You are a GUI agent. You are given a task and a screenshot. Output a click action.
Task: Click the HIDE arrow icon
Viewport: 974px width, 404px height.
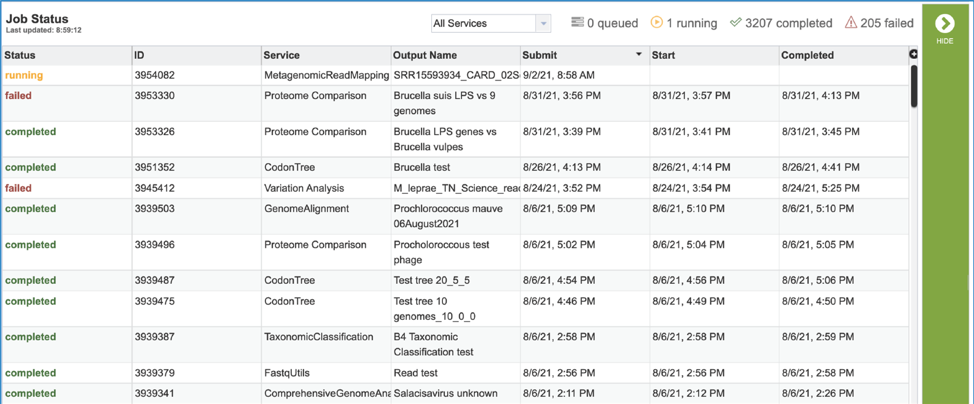[945, 24]
